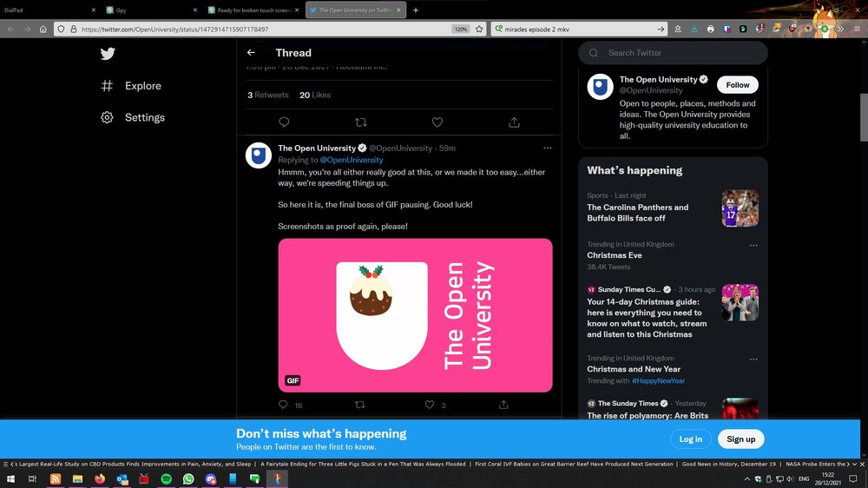The image size is (868, 488).
Task: Open Explore from the sidebar
Action: [132, 86]
